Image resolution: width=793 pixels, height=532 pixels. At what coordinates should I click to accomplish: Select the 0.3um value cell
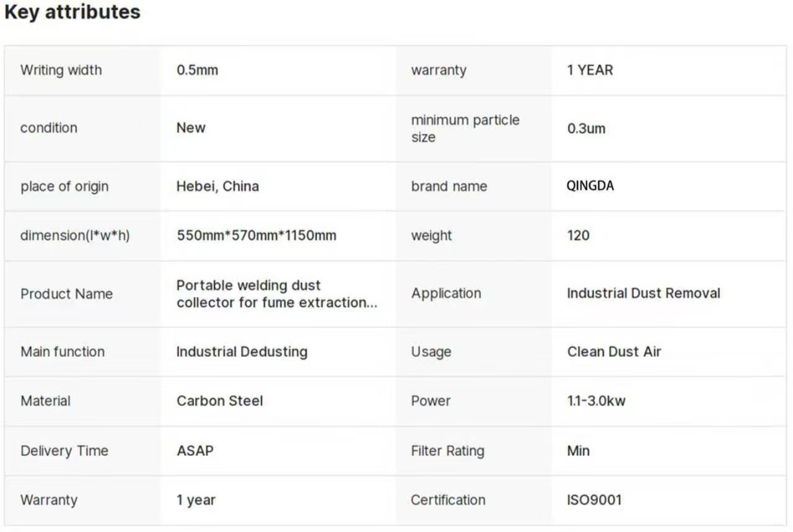tap(586, 129)
